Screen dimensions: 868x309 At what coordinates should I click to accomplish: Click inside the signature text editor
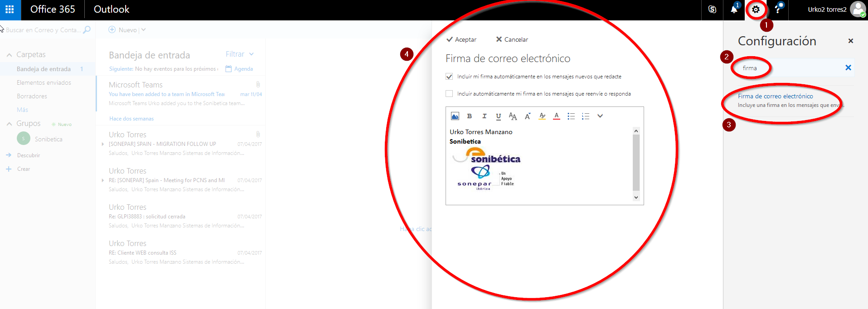[x=539, y=164]
